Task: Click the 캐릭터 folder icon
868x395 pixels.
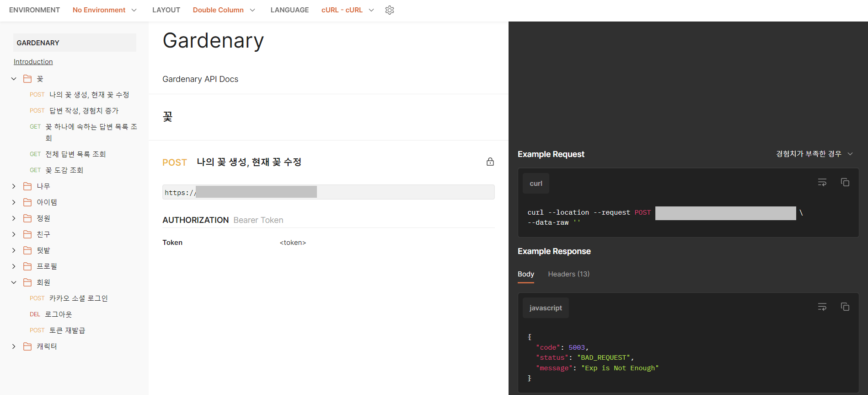Action: click(x=27, y=346)
